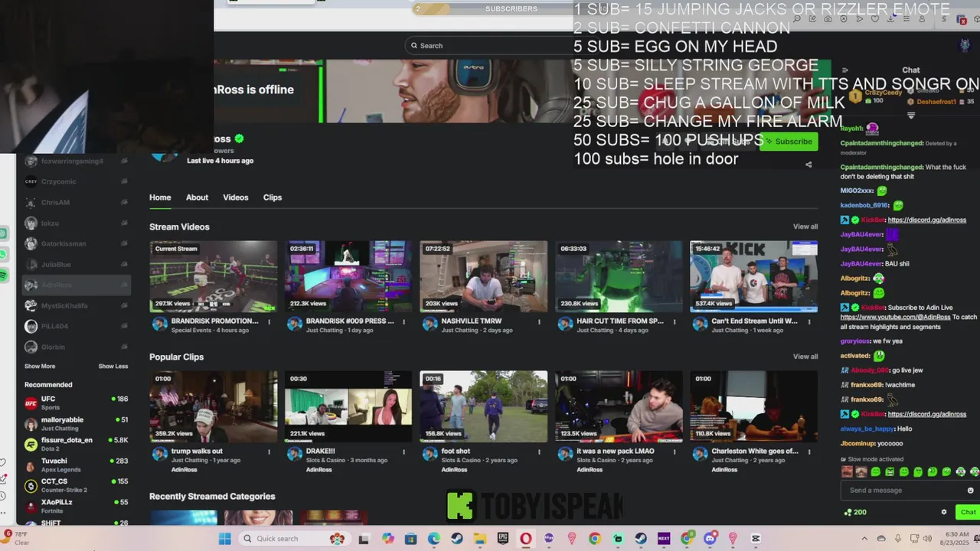The image size is (980, 551).
Task: Open the 'Charleston White goes of...' clip thumbnail
Action: point(754,406)
